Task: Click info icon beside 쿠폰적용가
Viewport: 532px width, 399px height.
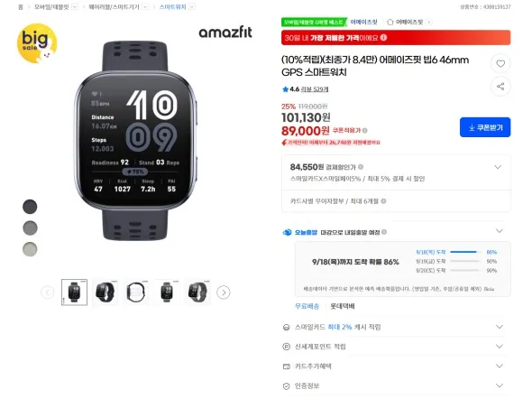Action: coord(364,130)
